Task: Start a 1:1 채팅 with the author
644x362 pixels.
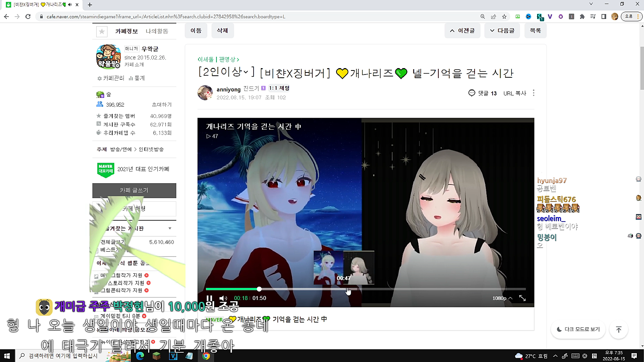Action: 279,88
